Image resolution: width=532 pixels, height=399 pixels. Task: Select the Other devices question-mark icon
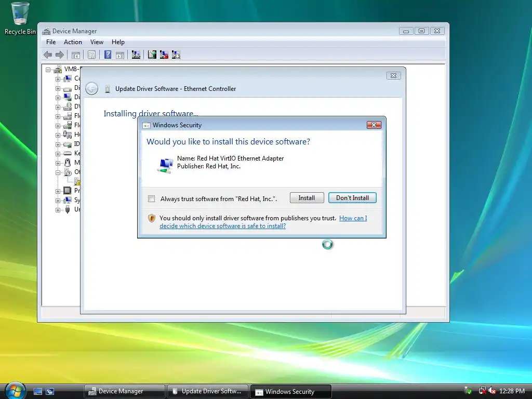(68, 172)
